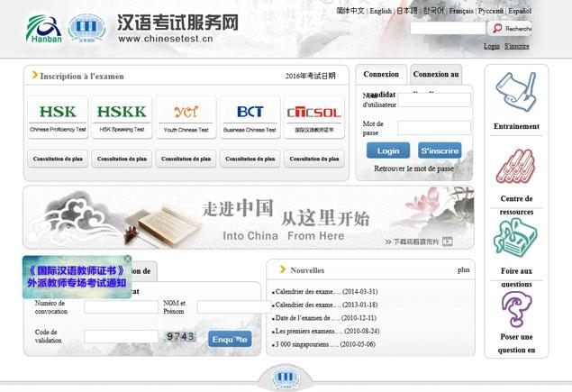Click the Foire aux questions label
The width and height of the screenshot is (572, 392).
pyautogui.click(x=516, y=278)
